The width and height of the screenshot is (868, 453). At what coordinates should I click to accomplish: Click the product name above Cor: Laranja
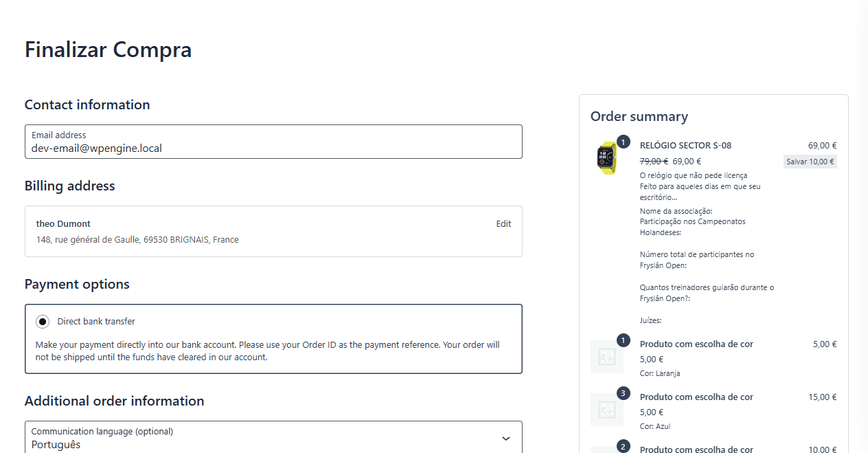click(696, 344)
